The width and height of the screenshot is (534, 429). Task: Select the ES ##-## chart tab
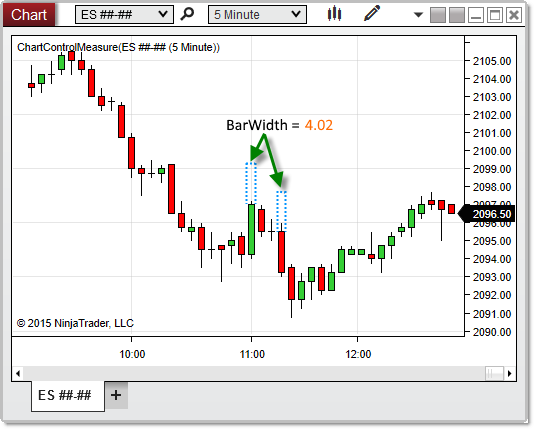pos(68,396)
